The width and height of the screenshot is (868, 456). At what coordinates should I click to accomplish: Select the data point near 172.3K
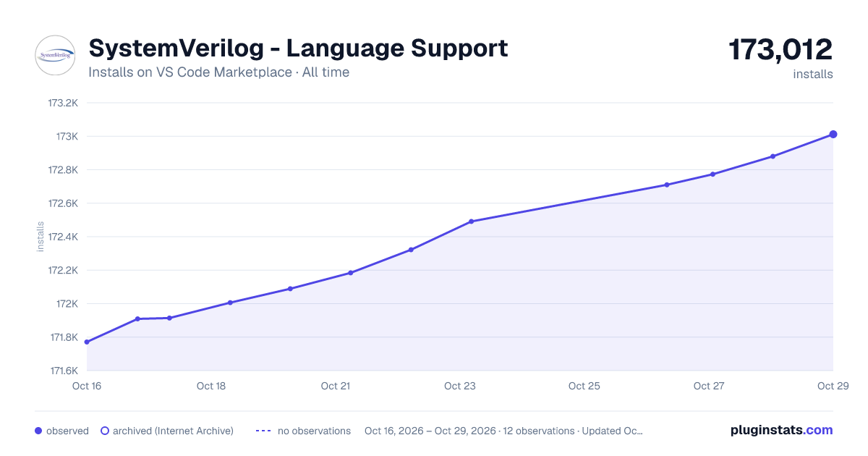pyautogui.click(x=411, y=250)
